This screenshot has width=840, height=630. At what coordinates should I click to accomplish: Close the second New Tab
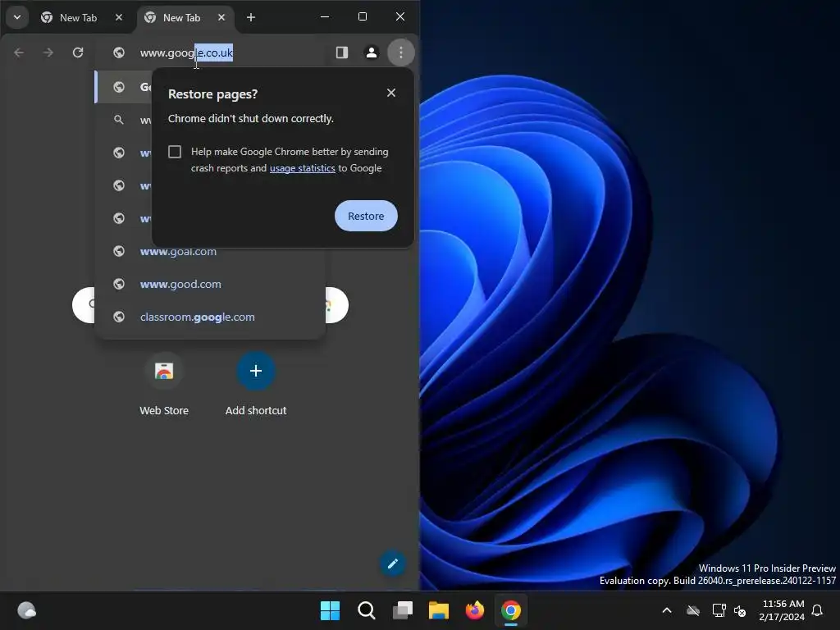[221, 18]
